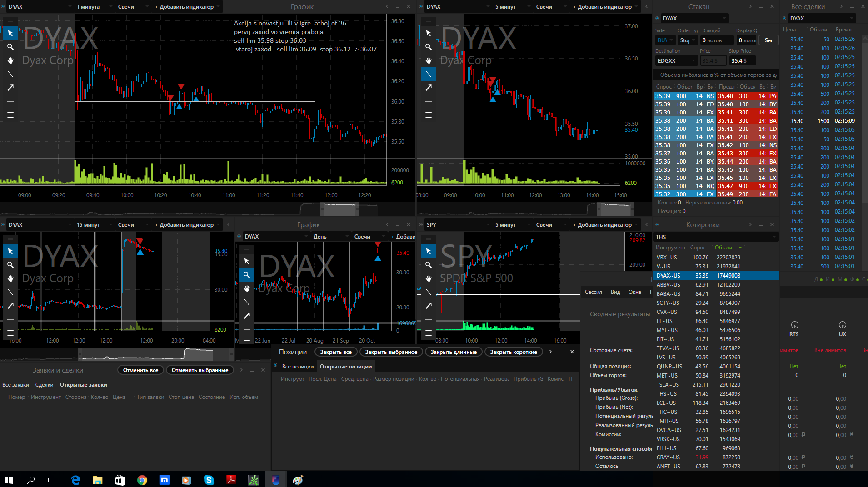Click the Stop Price input field

click(x=743, y=61)
